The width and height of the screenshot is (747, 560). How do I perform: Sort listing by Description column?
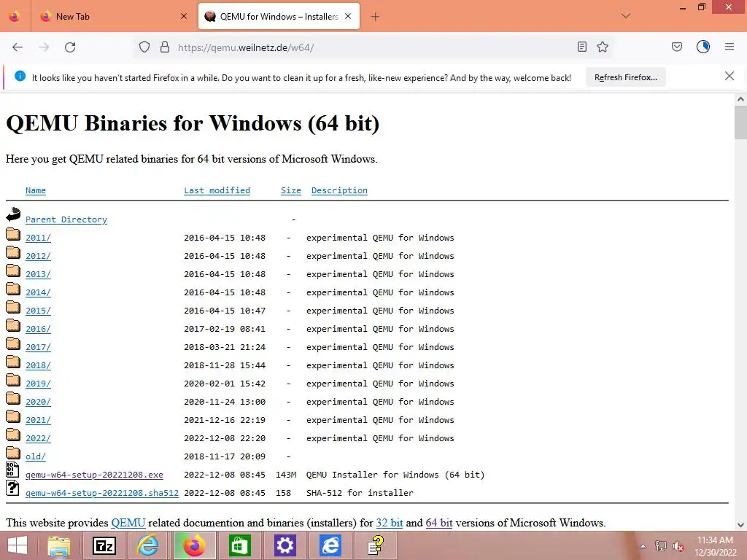(339, 190)
